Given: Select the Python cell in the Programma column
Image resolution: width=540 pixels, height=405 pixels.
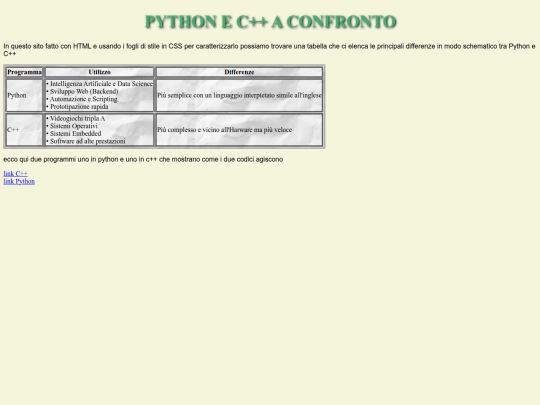Looking at the screenshot, I should coord(24,95).
